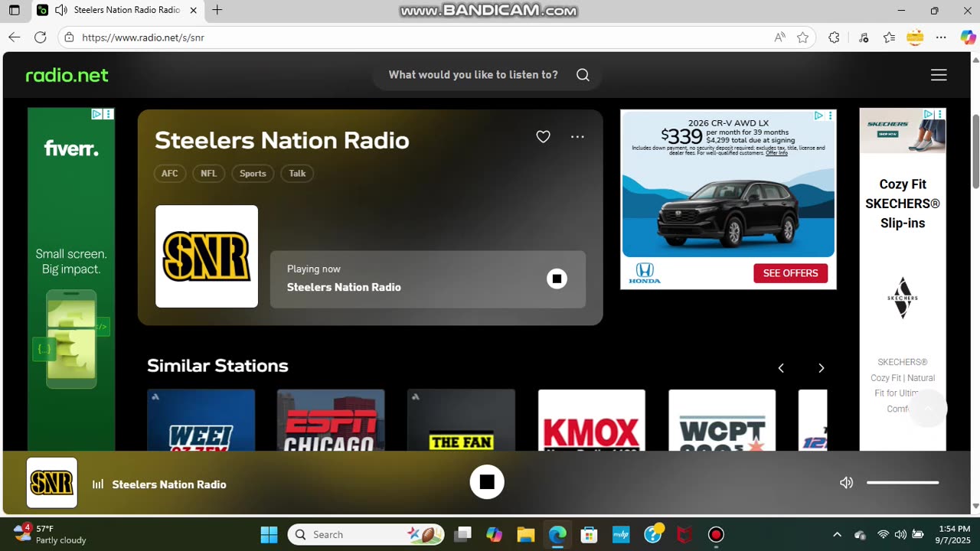Screen dimensions: 980x551
Task: Open Copilot sidebar icon
Action: pyautogui.click(x=968, y=37)
